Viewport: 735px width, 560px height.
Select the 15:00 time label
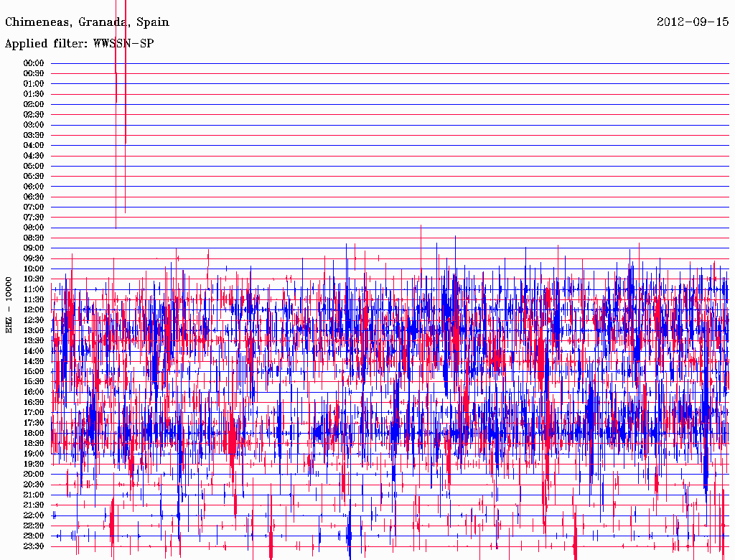[x=34, y=371]
